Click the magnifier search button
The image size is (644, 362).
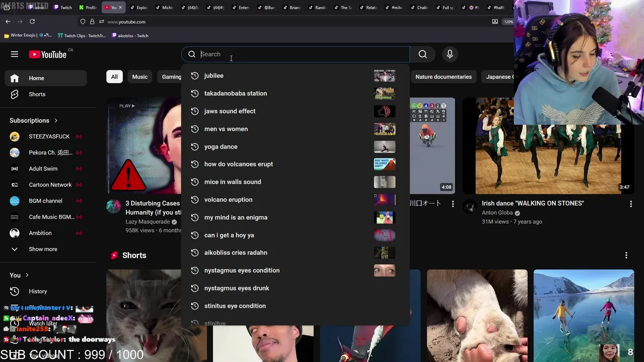pyautogui.click(x=423, y=54)
